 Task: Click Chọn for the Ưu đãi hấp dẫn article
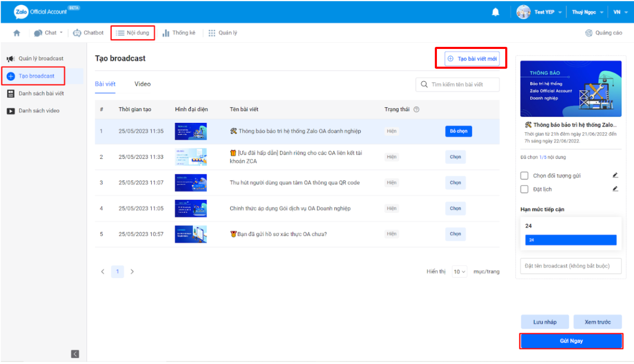pos(455,157)
